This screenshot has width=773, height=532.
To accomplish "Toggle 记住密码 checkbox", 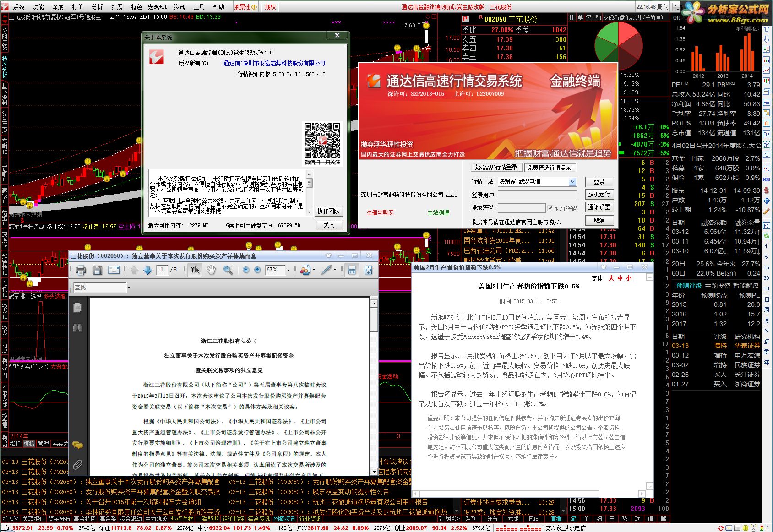I will pos(550,208).
